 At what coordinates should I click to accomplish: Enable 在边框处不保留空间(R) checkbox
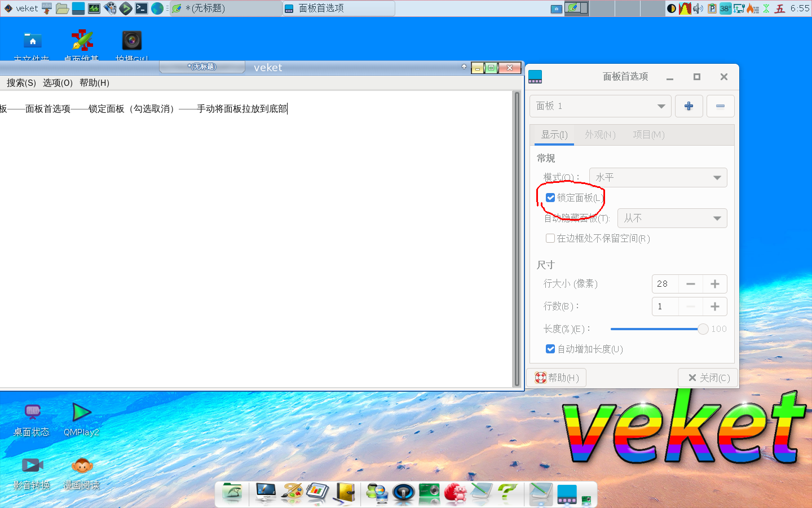[550, 238]
